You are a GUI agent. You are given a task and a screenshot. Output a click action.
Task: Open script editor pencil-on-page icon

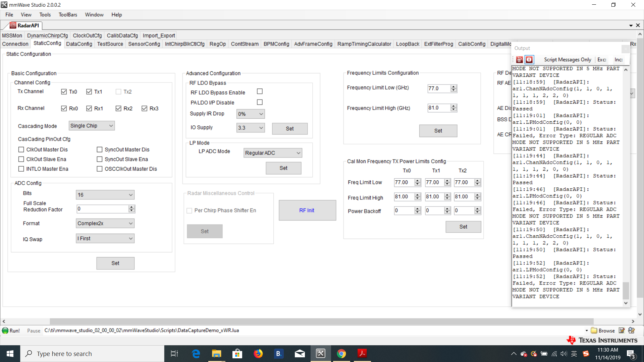(x=622, y=330)
